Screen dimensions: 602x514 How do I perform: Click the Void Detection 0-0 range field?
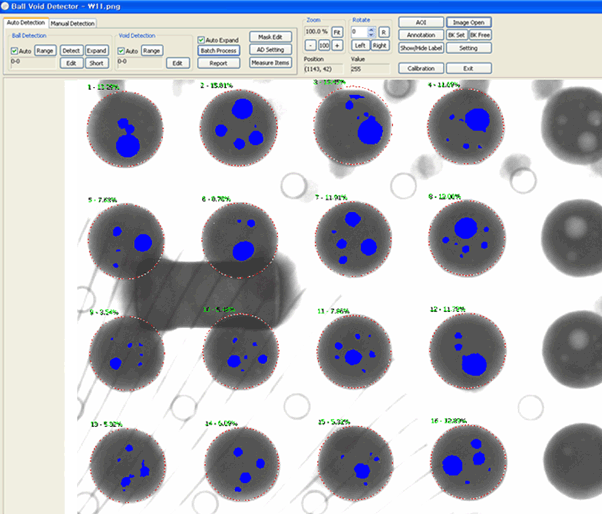[x=140, y=62]
